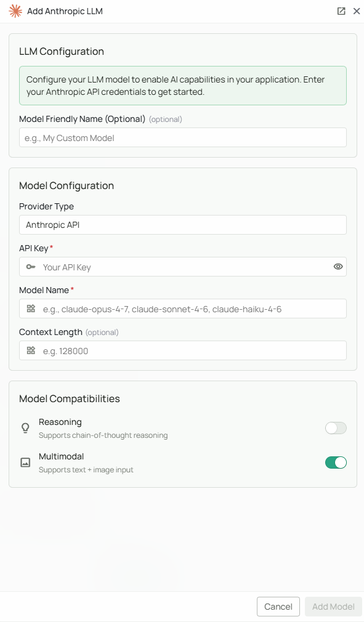Screen dimensions: 364x622
Task: Click the Context Length label
Action: [x=51, y=332]
